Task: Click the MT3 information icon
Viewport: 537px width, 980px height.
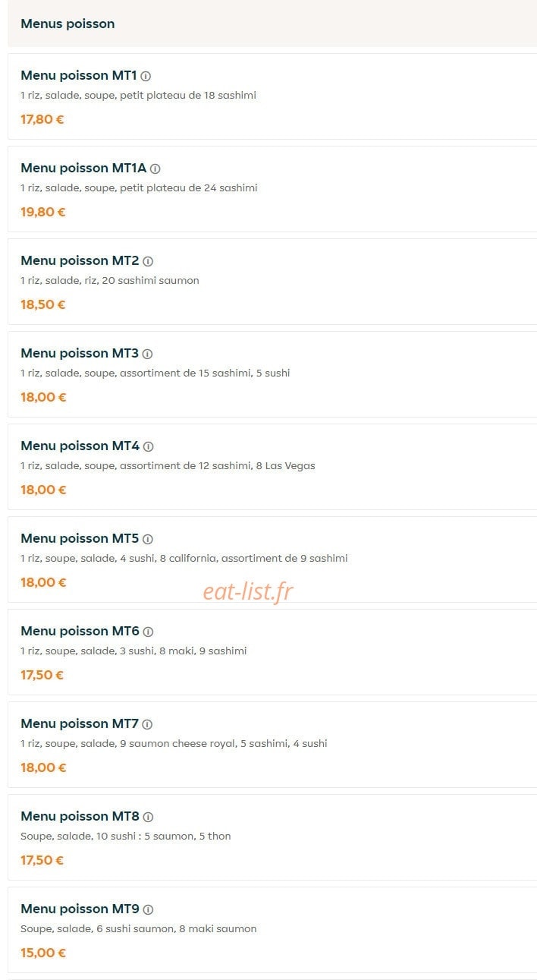Action: coord(147,354)
